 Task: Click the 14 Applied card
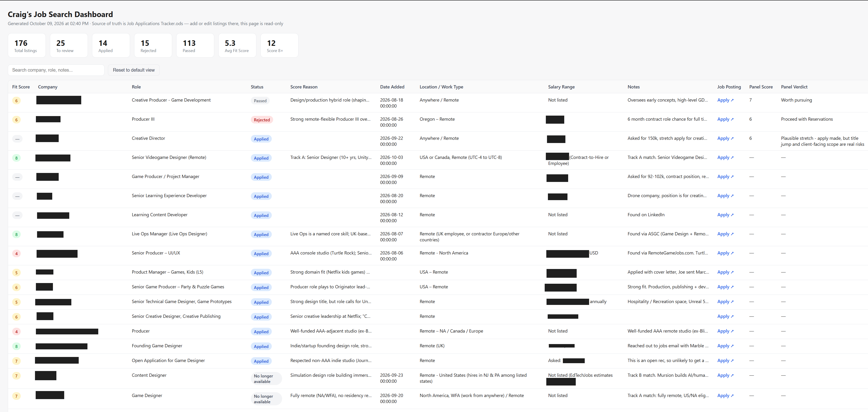[x=111, y=46]
